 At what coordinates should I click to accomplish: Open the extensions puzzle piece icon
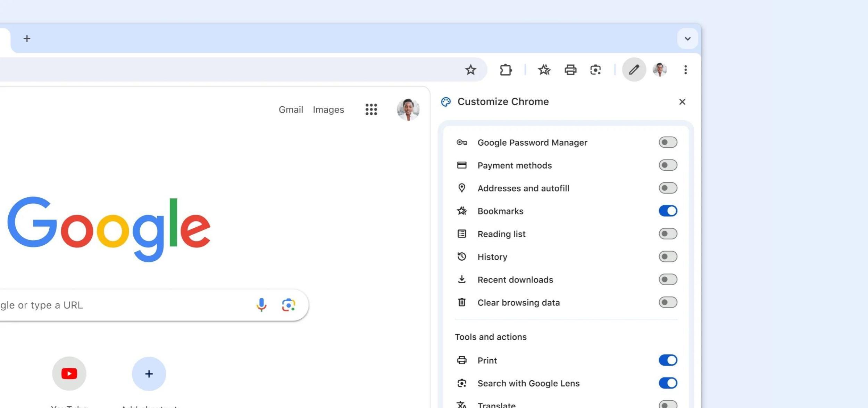506,69
